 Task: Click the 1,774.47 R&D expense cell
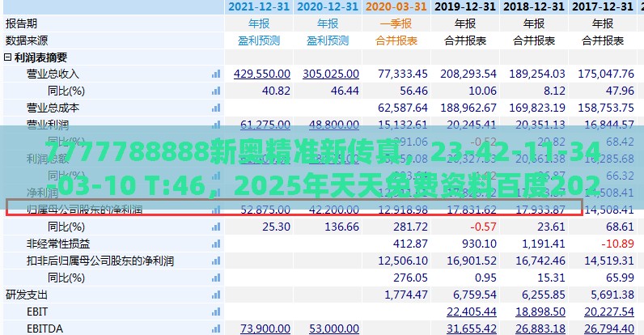(406, 295)
